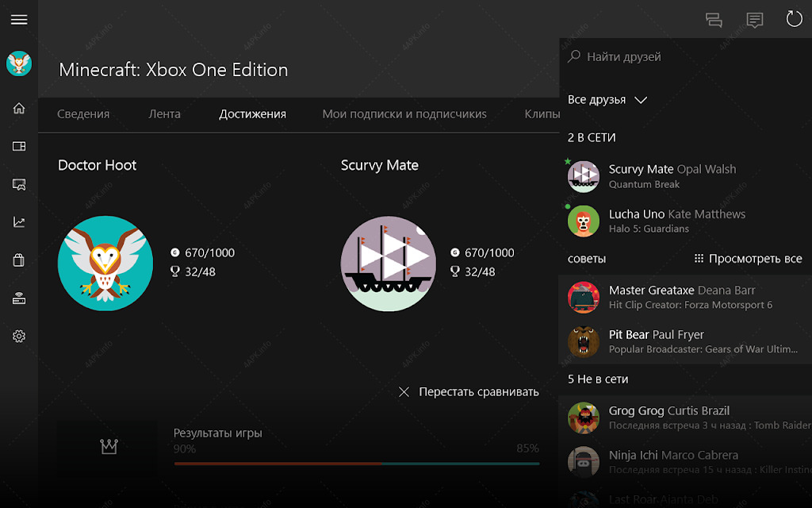Switch to the Сведения tab
Image resolution: width=812 pixels, height=508 pixels.
click(x=83, y=114)
